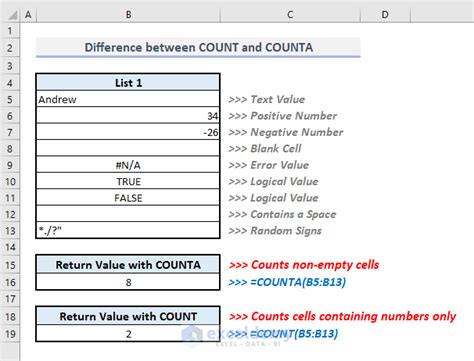Select cell B12 containing a space
474x361 pixels.
click(x=128, y=214)
